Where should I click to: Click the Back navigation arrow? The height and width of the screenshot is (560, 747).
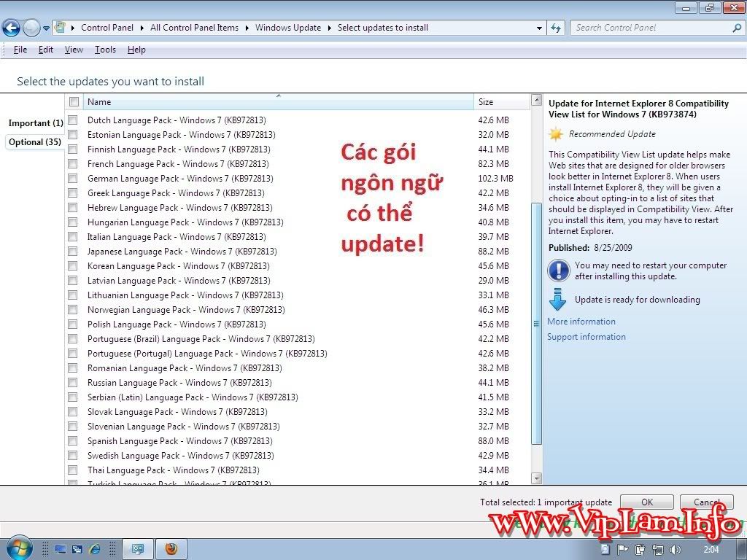click(12, 28)
